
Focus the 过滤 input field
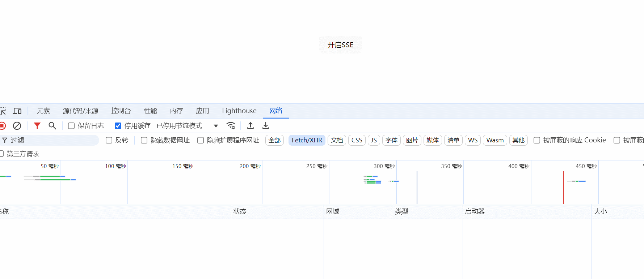(49, 140)
